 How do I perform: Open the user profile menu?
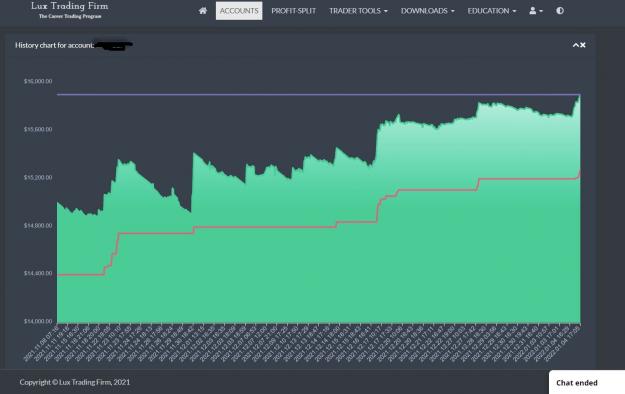coord(536,11)
